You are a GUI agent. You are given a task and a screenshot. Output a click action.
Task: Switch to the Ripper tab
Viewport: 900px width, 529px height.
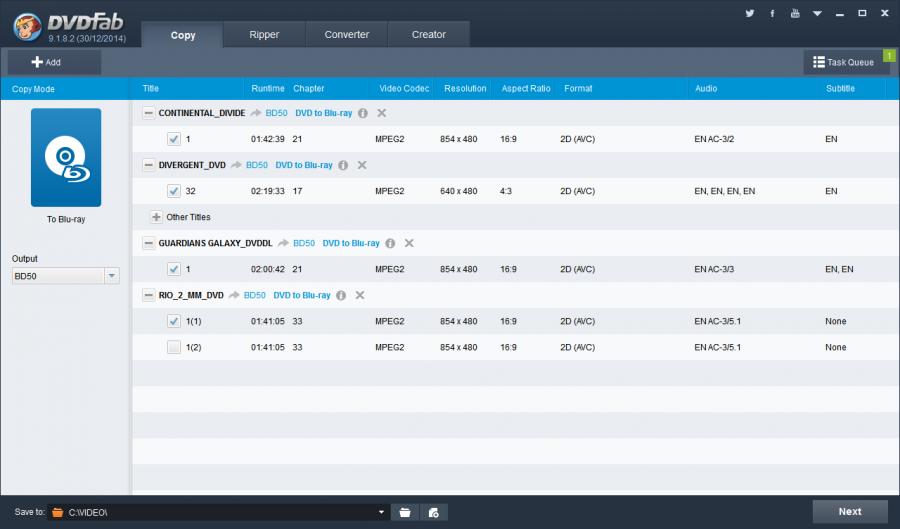(264, 34)
